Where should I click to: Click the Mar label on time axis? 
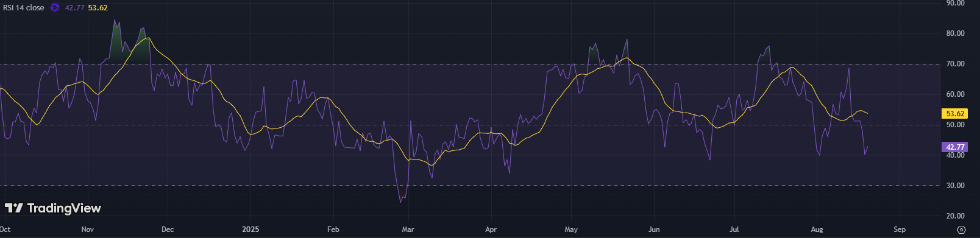[408, 229]
